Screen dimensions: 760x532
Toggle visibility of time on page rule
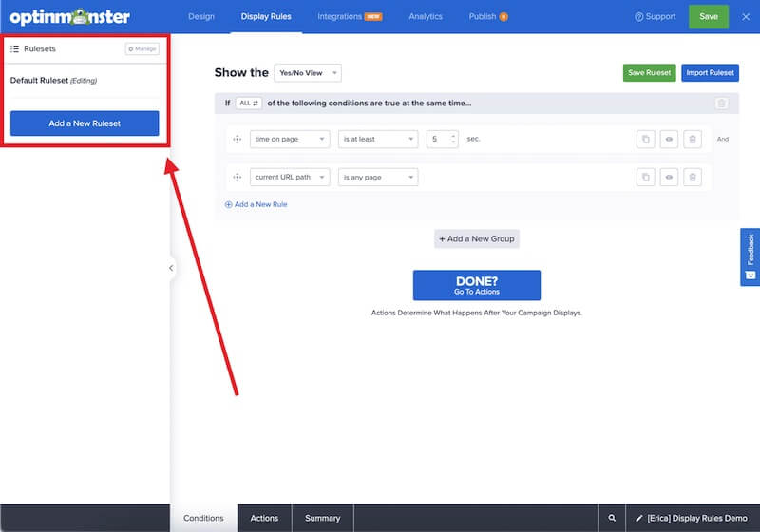(x=670, y=140)
